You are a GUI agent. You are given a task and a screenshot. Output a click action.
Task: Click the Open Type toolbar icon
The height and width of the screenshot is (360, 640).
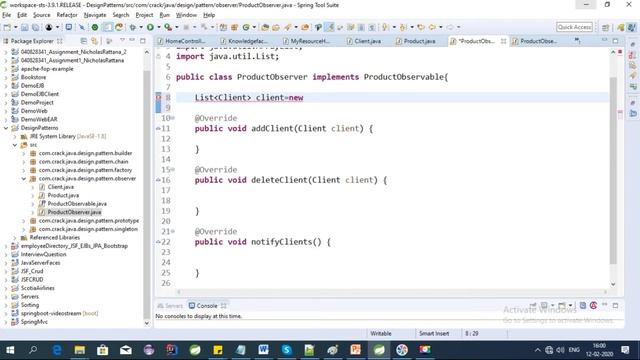[x=265, y=27]
